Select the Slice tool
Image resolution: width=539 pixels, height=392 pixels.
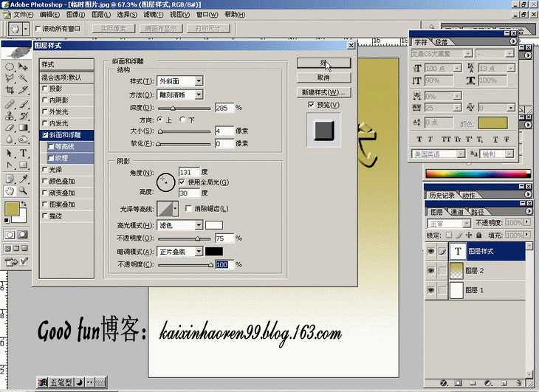(23, 90)
